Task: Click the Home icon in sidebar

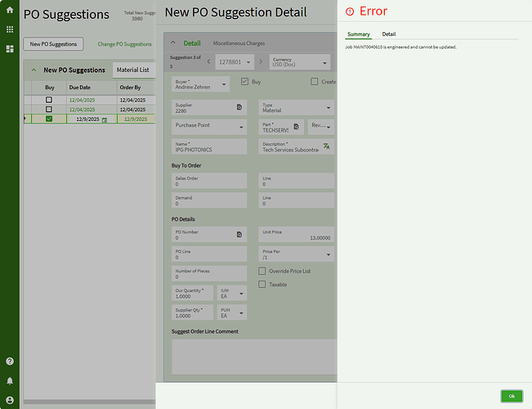Action: (10, 10)
